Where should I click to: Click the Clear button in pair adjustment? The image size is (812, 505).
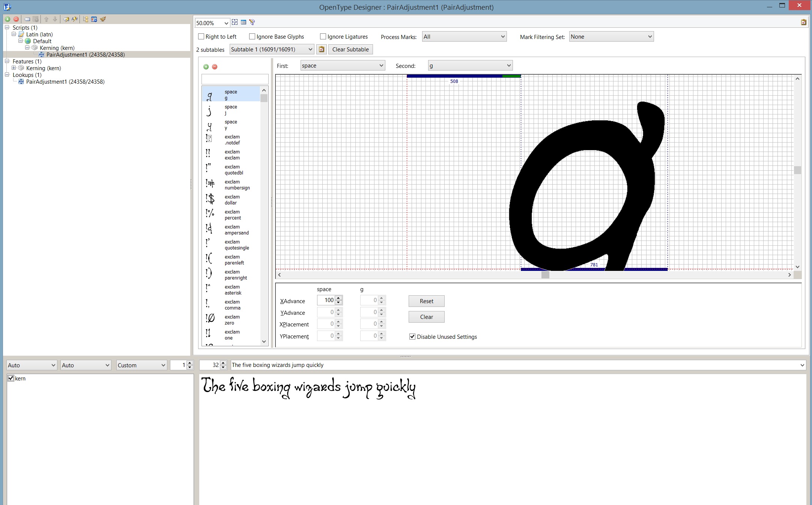(x=426, y=317)
